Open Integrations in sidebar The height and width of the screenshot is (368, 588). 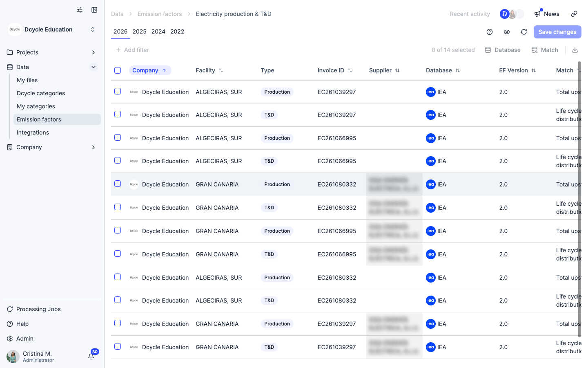pos(57,132)
